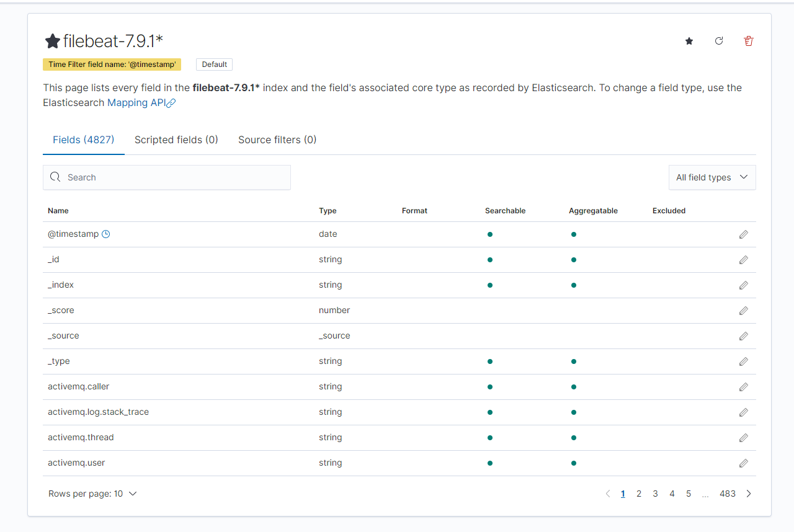The width and height of the screenshot is (794, 532).
Task: Edit the @timestamp field
Action: pos(743,234)
